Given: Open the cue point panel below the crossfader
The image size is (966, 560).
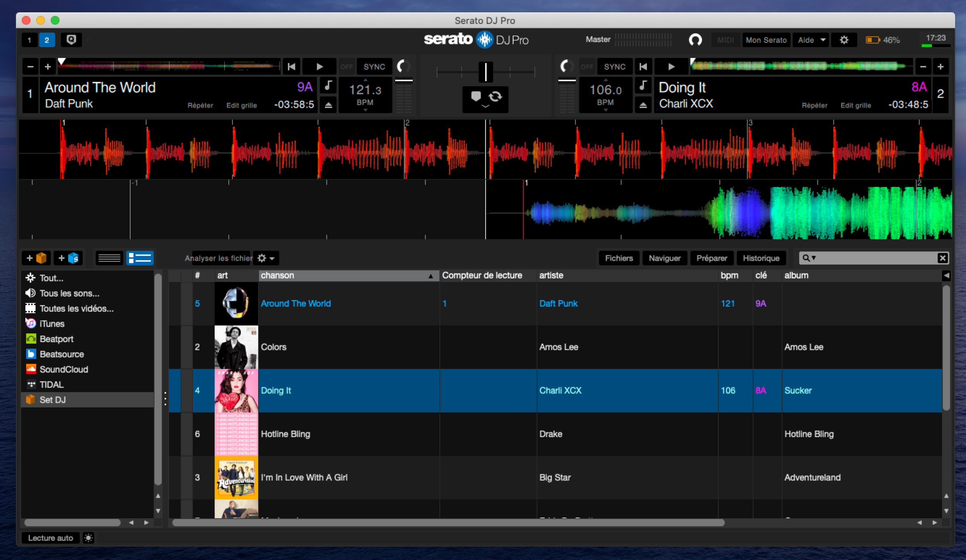Looking at the screenshot, I should click(476, 98).
